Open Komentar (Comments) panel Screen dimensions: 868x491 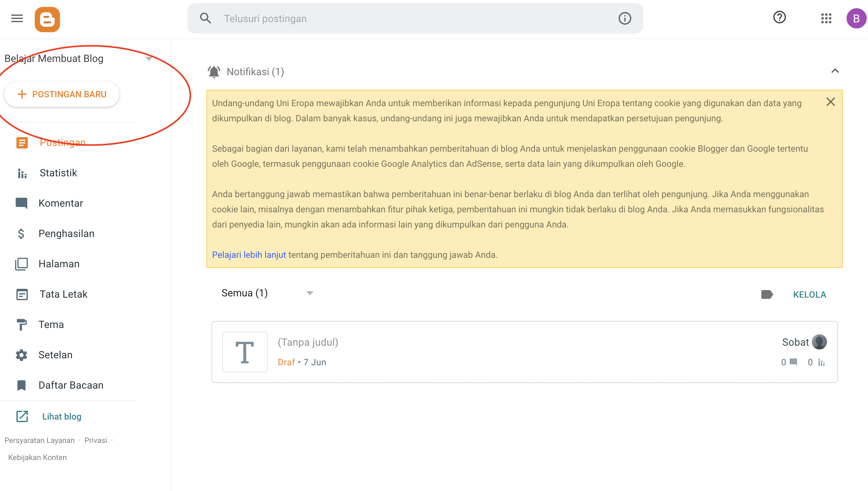point(60,203)
